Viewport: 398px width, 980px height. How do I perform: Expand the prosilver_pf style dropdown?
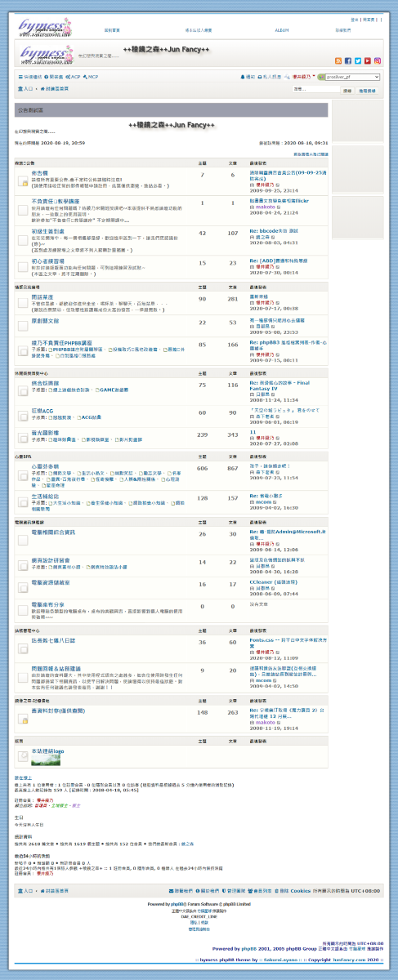click(352, 77)
